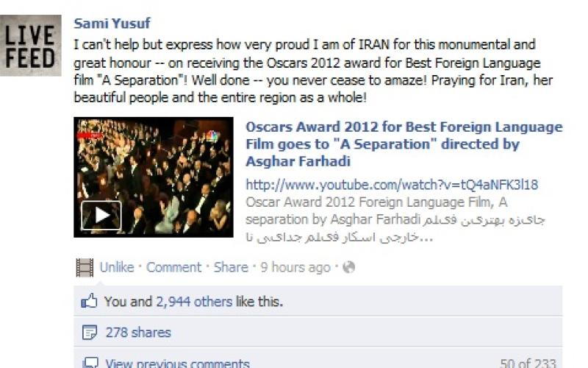View the '2,944 others' who like this
The image size is (588, 368).
[x=194, y=302]
